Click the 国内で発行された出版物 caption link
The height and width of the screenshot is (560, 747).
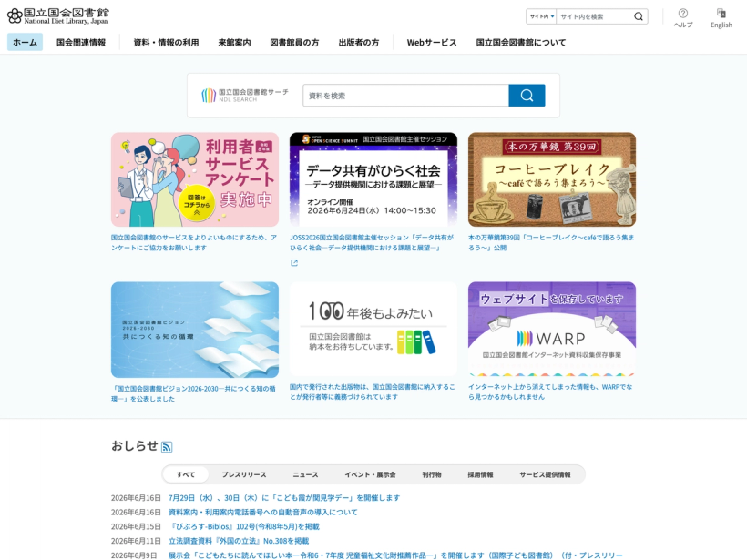pos(372,392)
